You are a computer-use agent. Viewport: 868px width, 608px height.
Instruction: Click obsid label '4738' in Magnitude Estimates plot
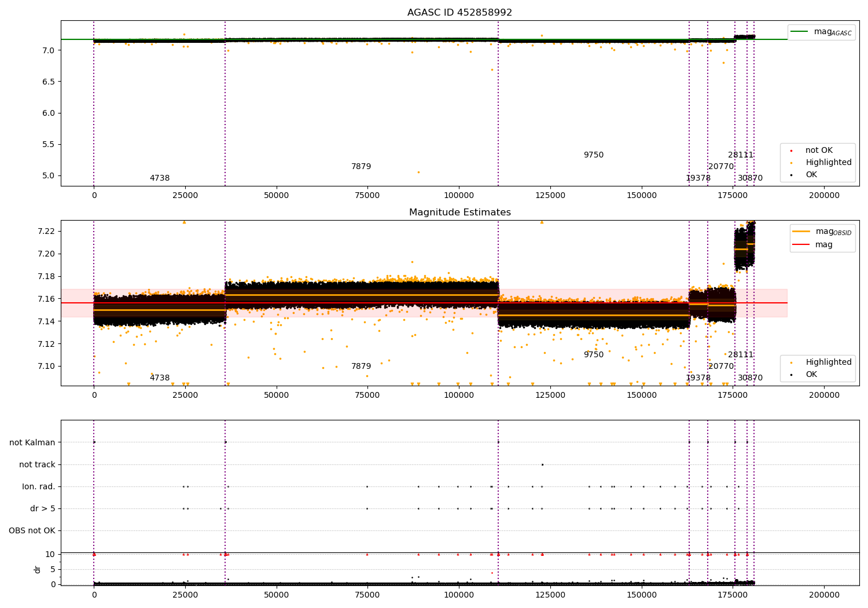pyautogui.click(x=160, y=378)
